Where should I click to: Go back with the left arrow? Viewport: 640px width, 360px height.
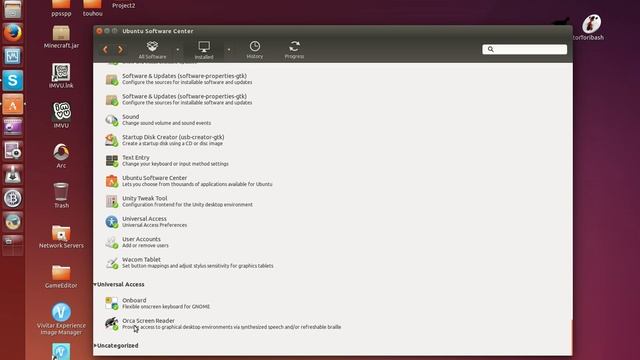[x=105, y=49]
